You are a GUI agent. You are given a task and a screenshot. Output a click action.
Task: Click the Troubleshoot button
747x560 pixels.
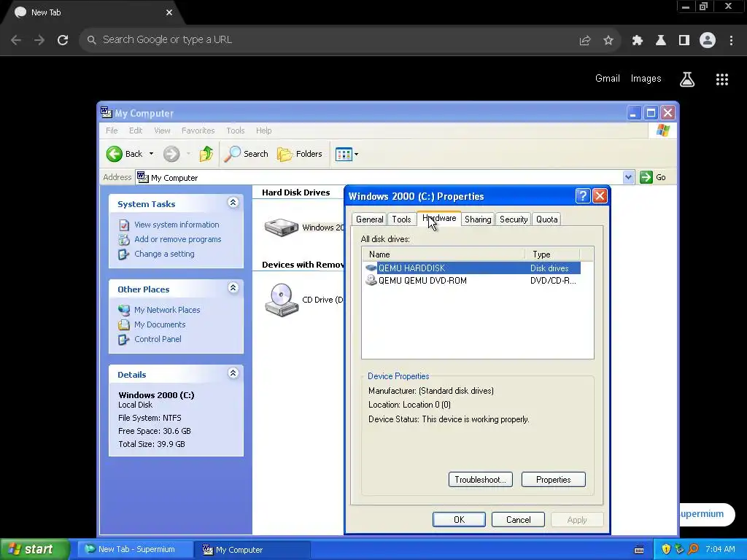click(x=480, y=480)
